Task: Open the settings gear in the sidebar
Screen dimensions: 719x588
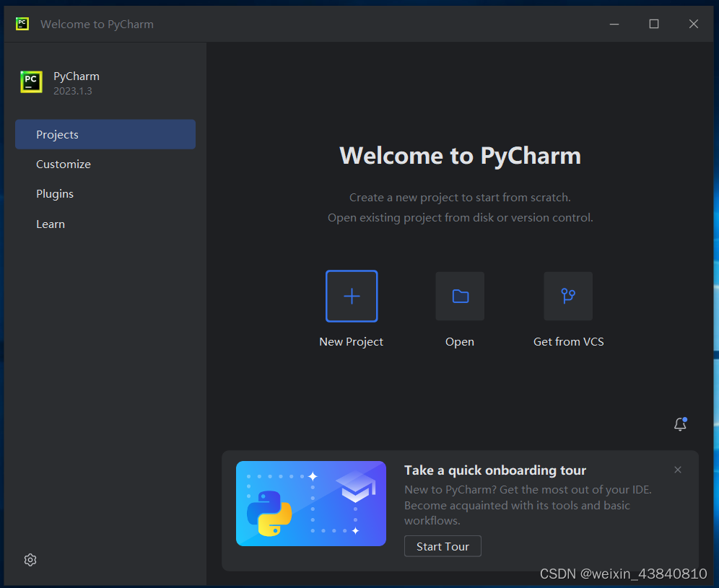Action: [x=30, y=560]
